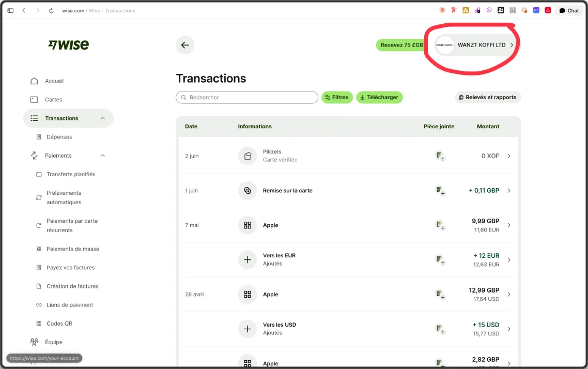Open details chevron for the + 15 USD row
The width and height of the screenshot is (588, 369).
coord(509,329)
